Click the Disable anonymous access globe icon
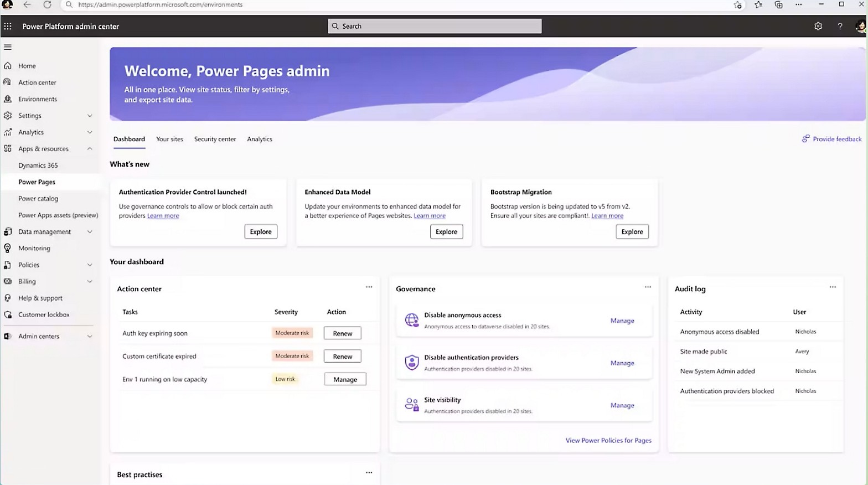Screen dimensions: 868x485 (x=412, y=320)
